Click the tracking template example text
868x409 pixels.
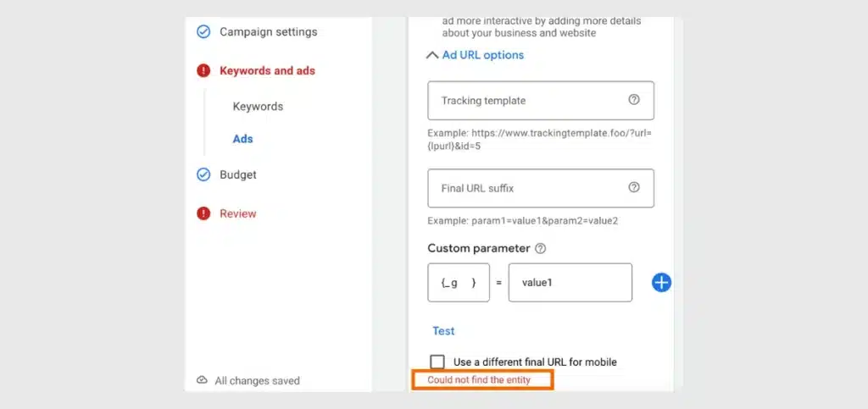click(542, 139)
